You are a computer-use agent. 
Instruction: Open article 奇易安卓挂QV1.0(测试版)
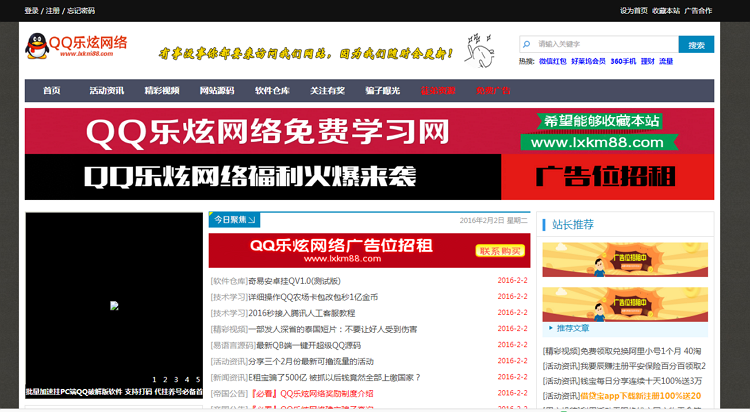294,281
